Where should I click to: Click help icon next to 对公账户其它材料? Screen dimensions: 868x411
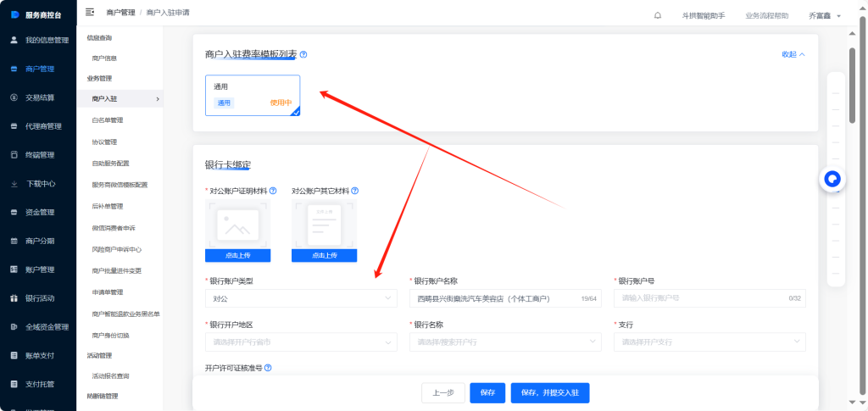355,191
